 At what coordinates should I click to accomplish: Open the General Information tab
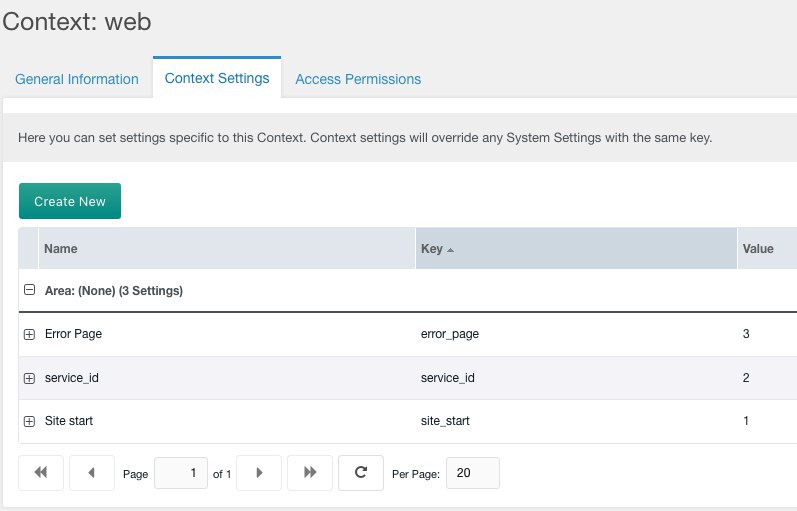[77, 79]
